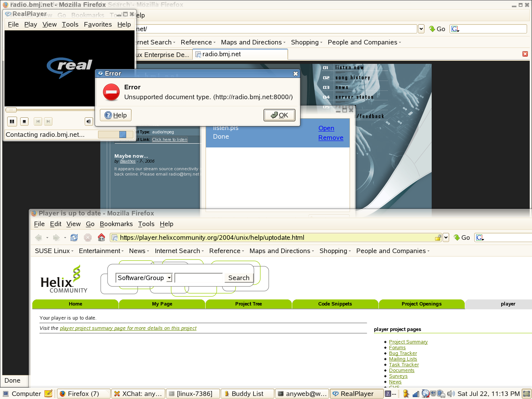The height and width of the screenshot is (399, 532).
Task: Open the Mailing Lists link
Action: pyautogui.click(x=403, y=359)
